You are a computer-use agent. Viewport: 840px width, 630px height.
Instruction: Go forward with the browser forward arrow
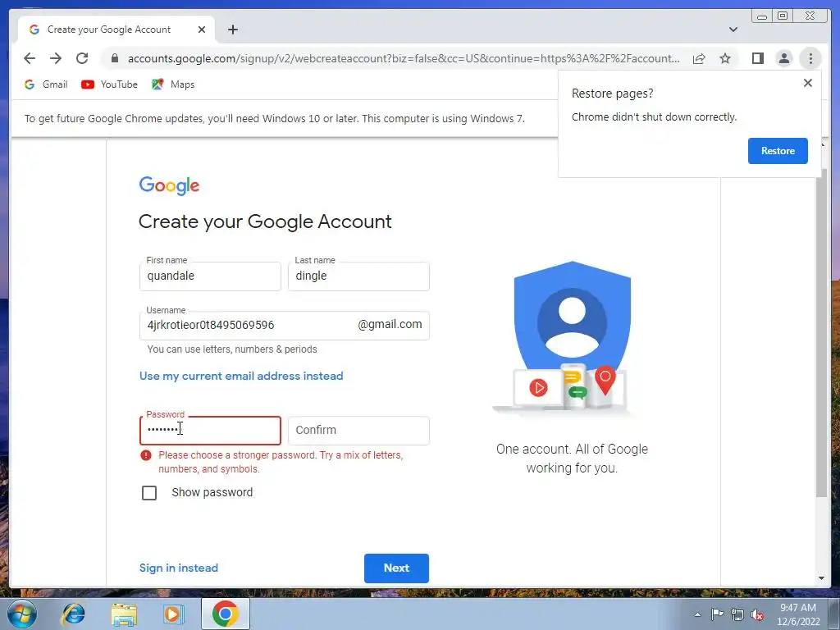point(56,58)
